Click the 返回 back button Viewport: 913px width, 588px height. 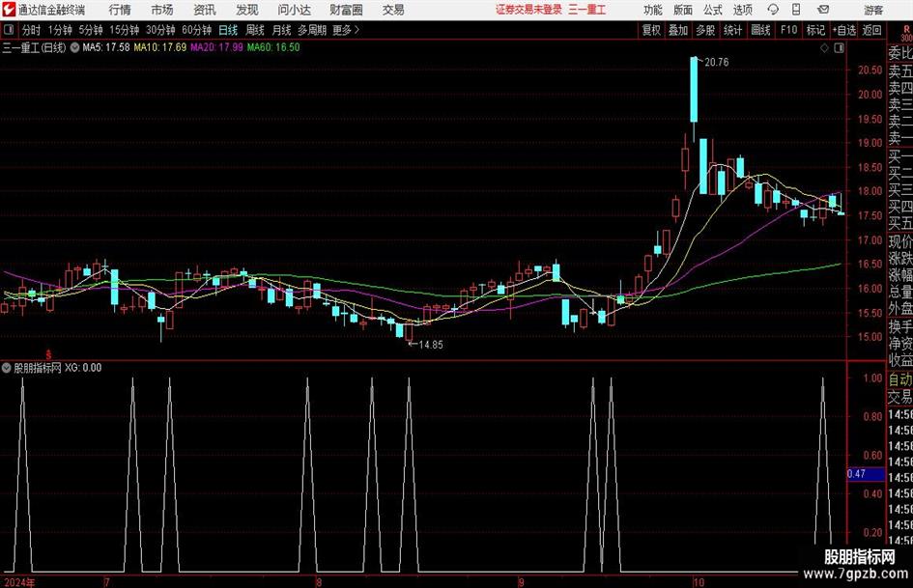(x=871, y=30)
